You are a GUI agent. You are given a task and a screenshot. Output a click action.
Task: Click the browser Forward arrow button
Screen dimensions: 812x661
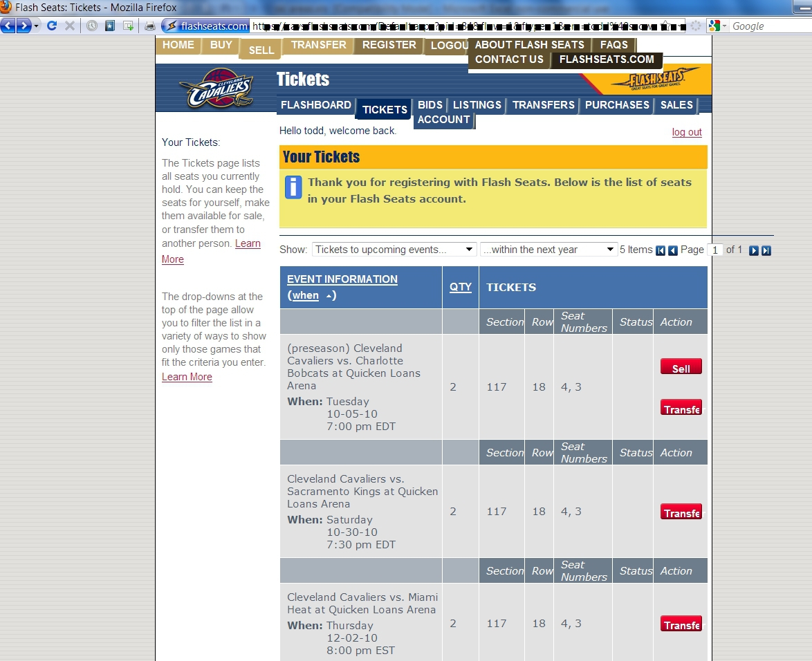(x=24, y=26)
